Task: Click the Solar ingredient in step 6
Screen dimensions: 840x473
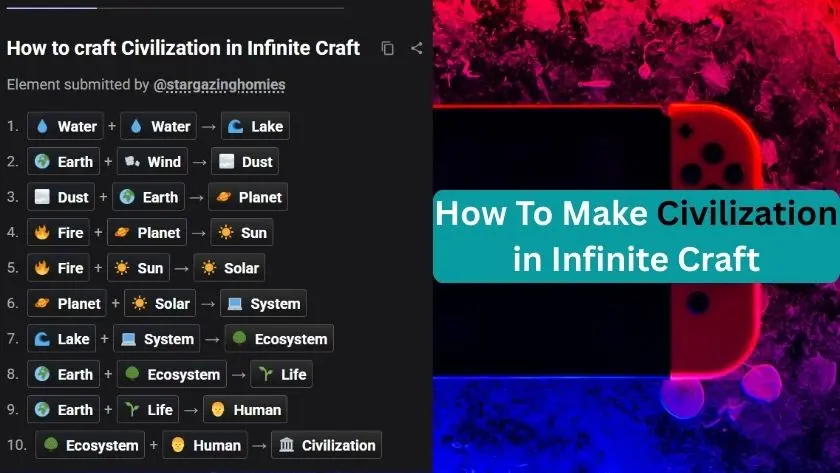Action: pos(160,303)
